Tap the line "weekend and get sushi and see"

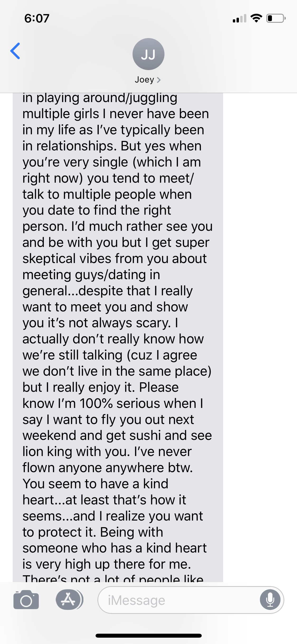tap(117, 435)
